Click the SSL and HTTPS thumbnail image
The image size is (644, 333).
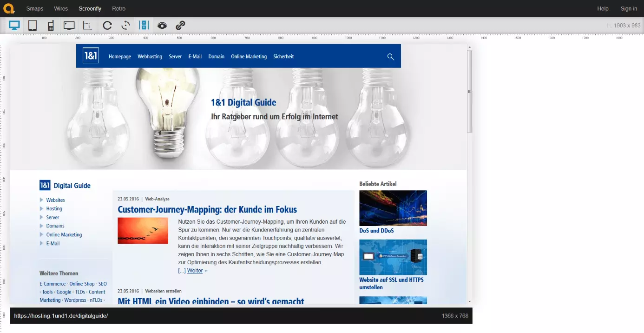pos(393,257)
